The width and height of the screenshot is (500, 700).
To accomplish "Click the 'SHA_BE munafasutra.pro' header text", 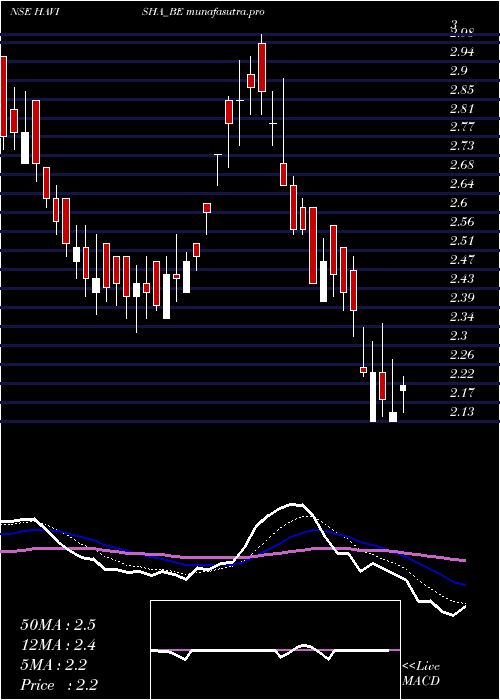I will pyautogui.click(x=203, y=12).
